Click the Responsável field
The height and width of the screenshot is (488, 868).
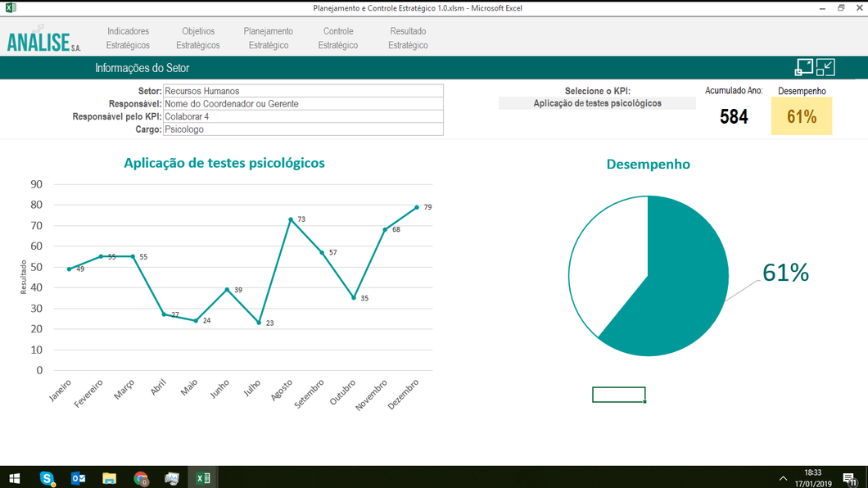[x=303, y=103]
